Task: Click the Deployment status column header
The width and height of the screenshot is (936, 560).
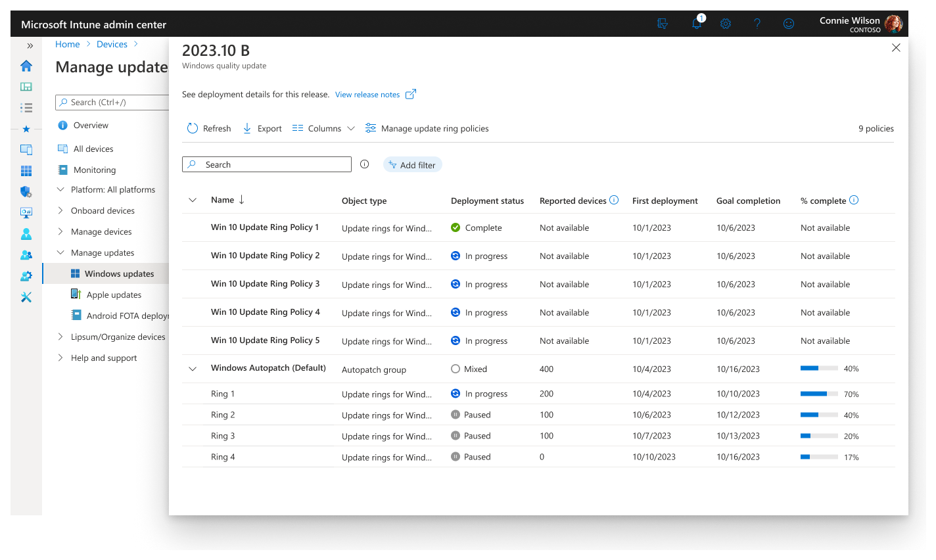Action: click(487, 200)
